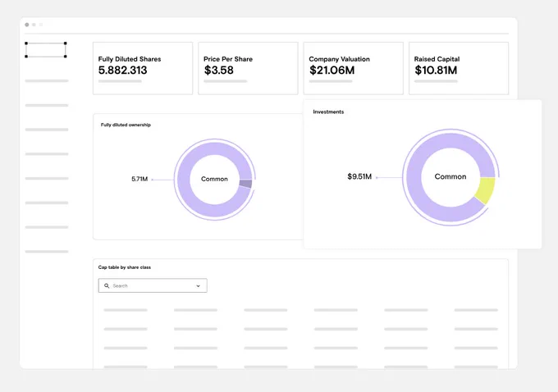Focus the Search field in cap table
The image size is (558, 392).
(x=153, y=285)
